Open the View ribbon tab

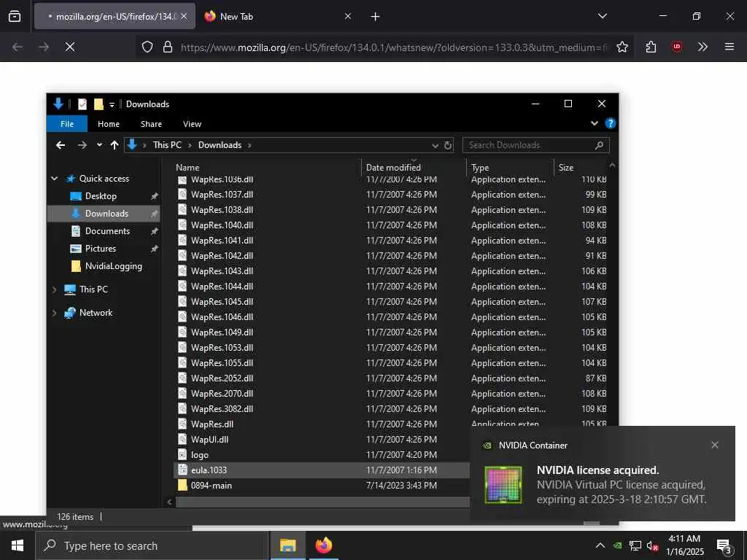click(x=192, y=124)
